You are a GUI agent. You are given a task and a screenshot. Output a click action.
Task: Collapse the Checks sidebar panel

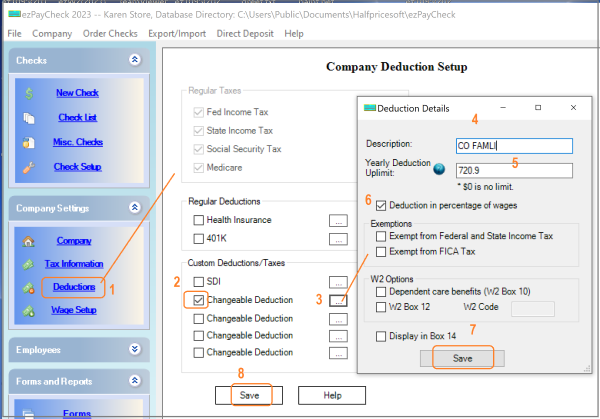click(135, 60)
